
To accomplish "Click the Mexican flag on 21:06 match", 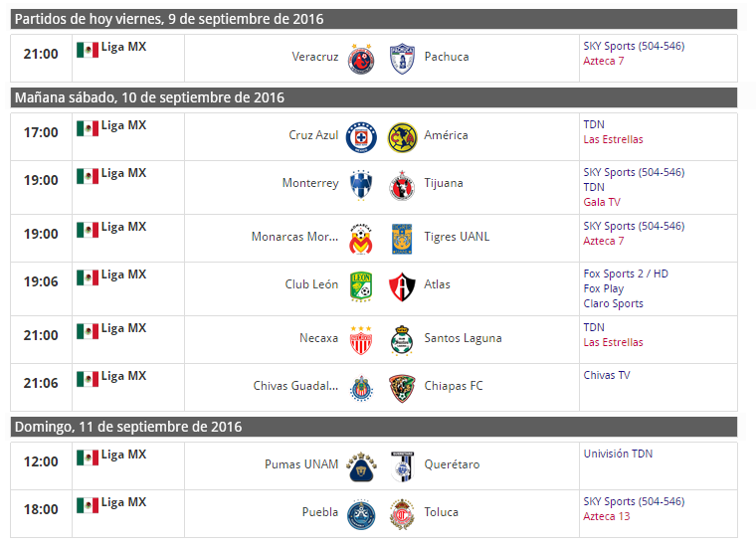I will point(88,379).
